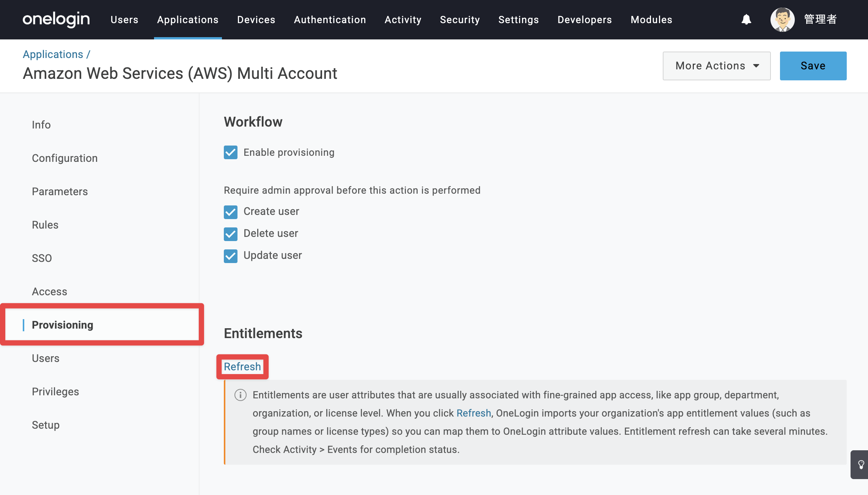Image resolution: width=868 pixels, height=495 pixels.
Task: Toggle the Update user approval checkbox
Action: click(231, 256)
